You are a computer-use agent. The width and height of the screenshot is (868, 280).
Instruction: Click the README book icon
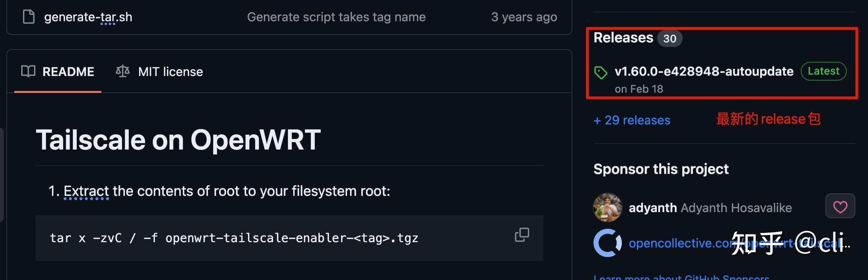tap(28, 71)
